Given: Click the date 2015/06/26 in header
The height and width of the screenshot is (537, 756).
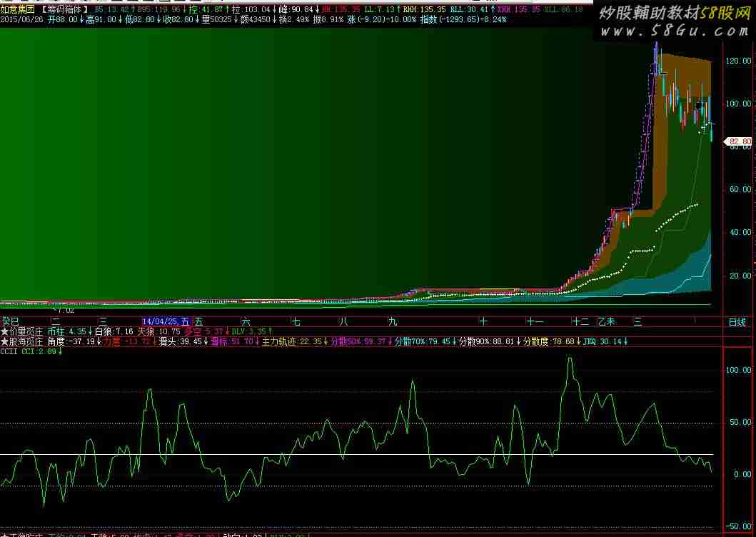Looking at the screenshot, I should (x=21, y=20).
